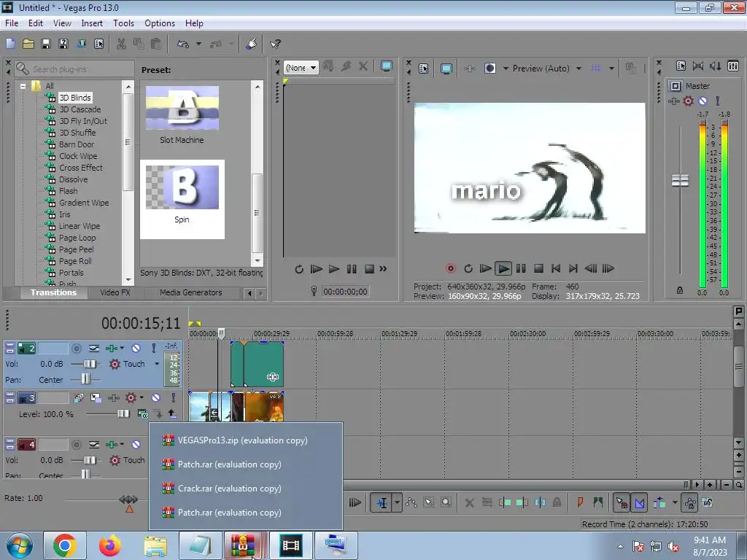
Task: Go to end in video preview
Action: 573,268
